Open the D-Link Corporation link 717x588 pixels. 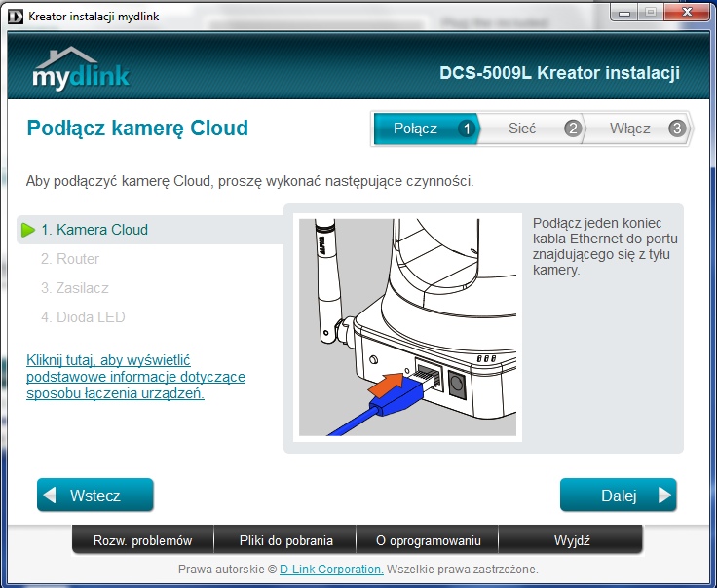point(331,570)
